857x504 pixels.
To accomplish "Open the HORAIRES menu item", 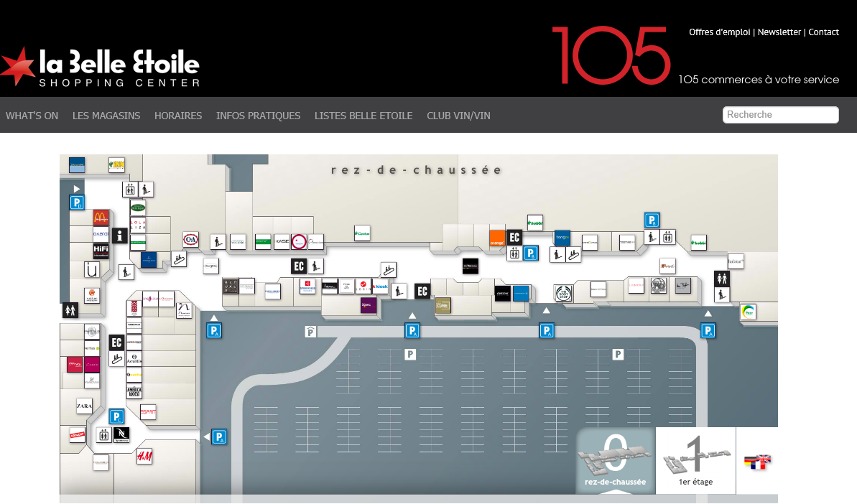I will pyautogui.click(x=178, y=116).
